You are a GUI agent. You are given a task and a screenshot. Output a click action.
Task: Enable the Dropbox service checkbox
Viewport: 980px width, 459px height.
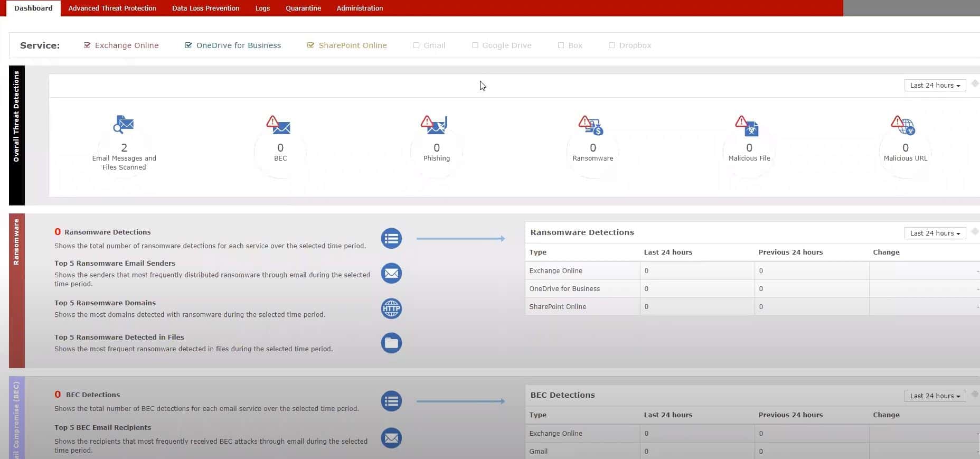click(x=612, y=45)
